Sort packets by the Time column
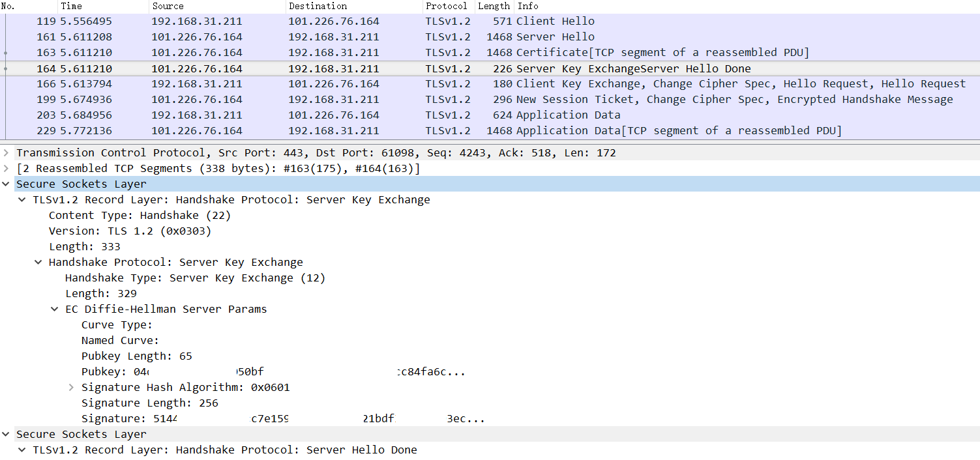Image resolution: width=980 pixels, height=460 pixels. tap(72, 6)
